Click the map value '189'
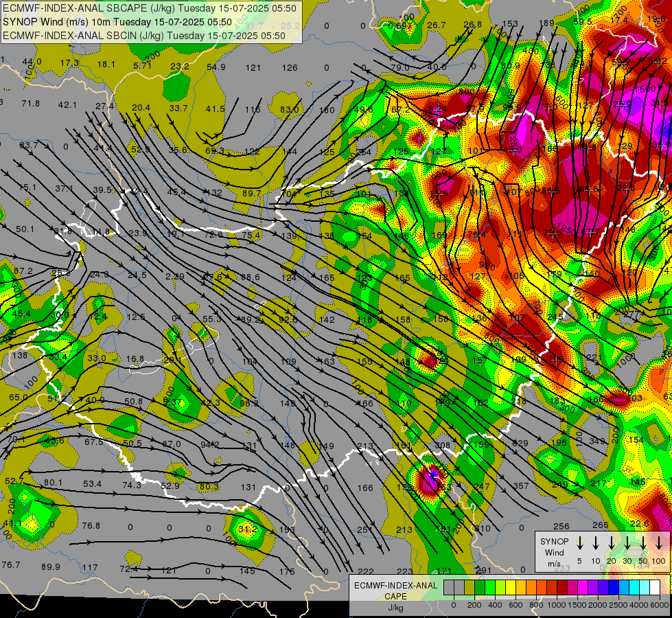 point(546,23)
